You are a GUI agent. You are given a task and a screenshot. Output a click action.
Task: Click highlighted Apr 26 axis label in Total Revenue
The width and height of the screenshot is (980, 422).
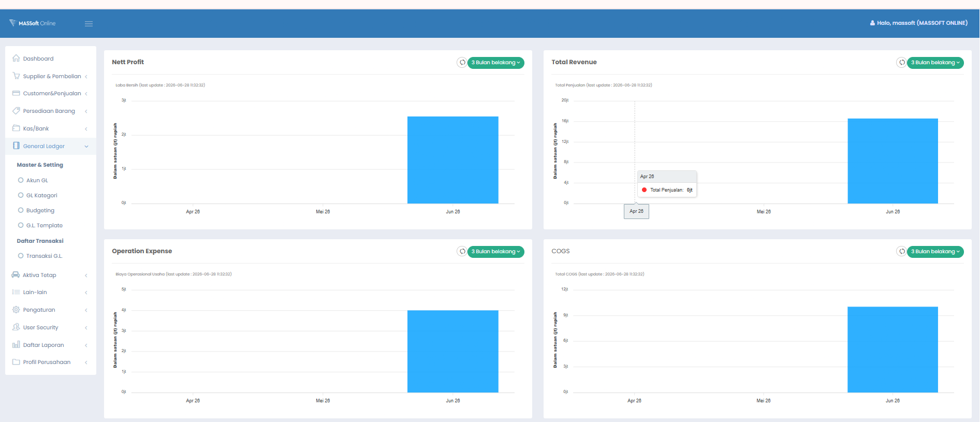[x=636, y=211]
